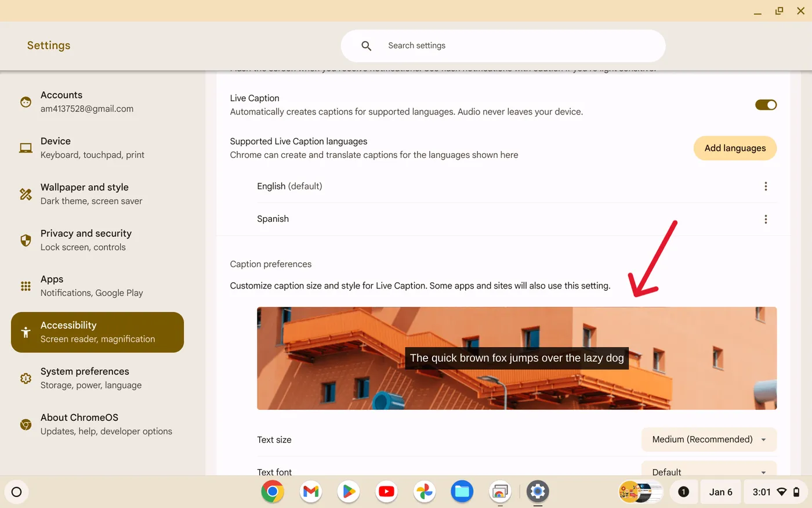Viewport: 812px width, 508px height.
Task: Click the Device laptop icon
Action: (x=26, y=148)
